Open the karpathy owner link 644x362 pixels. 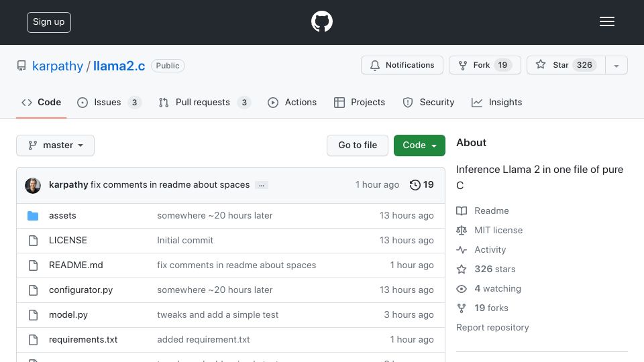[x=58, y=66]
